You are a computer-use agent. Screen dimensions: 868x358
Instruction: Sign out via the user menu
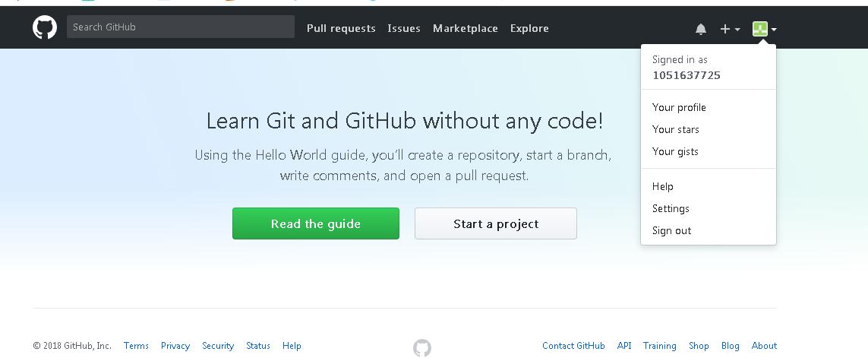(x=671, y=230)
